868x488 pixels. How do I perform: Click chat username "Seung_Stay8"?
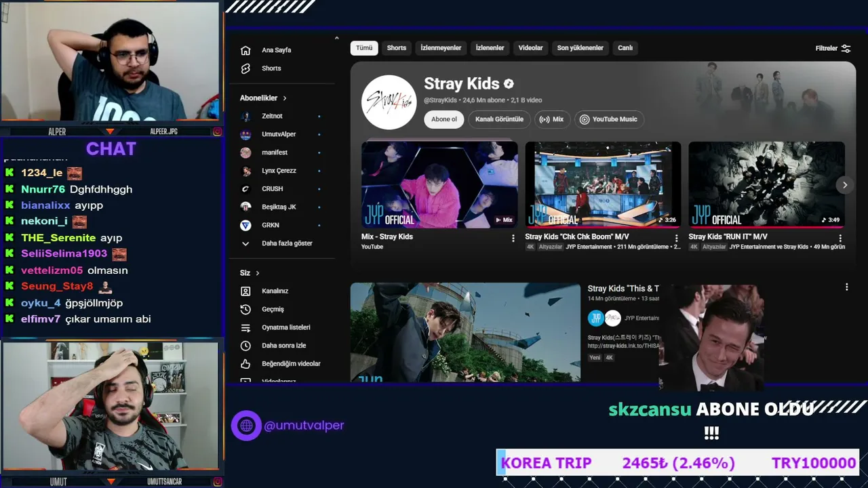tap(57, 287)
